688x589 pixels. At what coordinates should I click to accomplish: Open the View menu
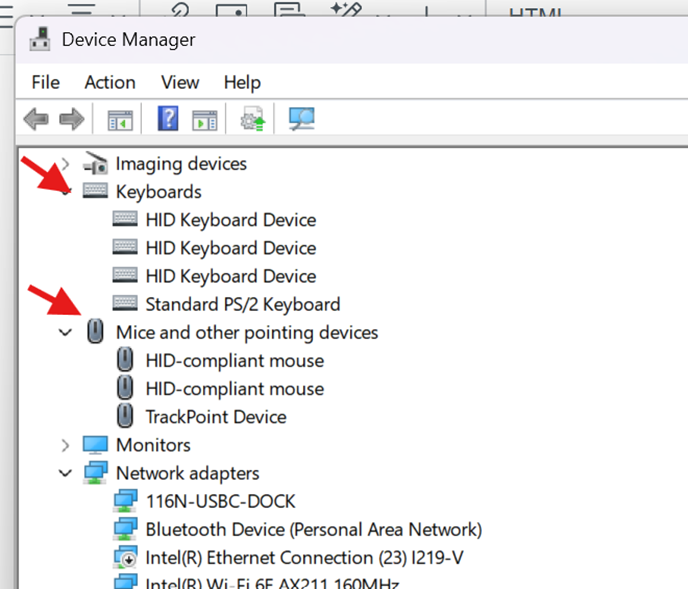(x=180, y=82)
